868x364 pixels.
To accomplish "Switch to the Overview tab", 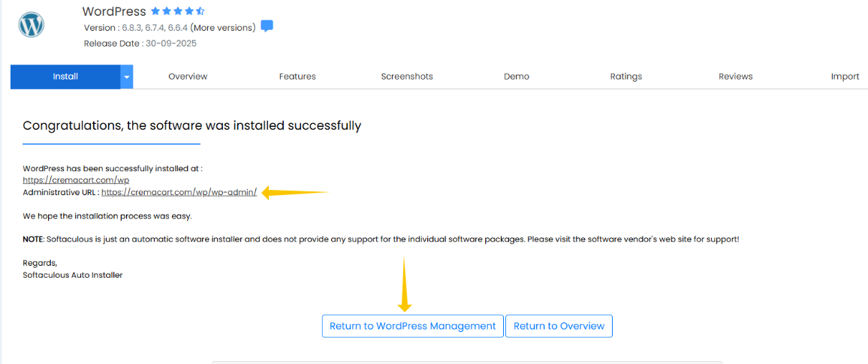I will pos(188,77).
